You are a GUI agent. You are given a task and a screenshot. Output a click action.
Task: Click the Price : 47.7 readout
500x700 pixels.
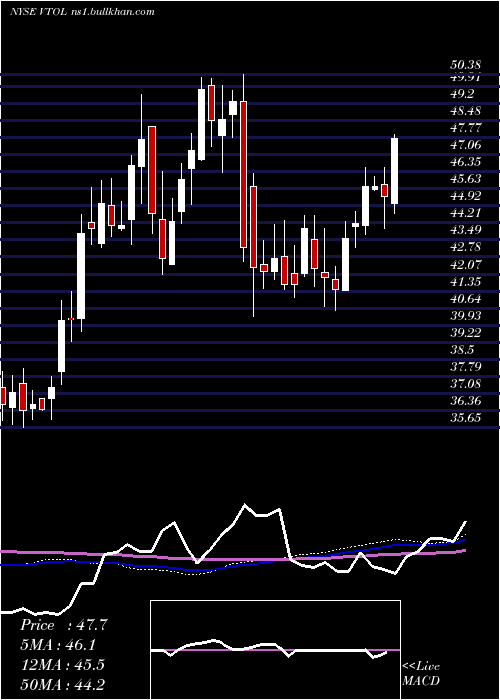(64, 625)
